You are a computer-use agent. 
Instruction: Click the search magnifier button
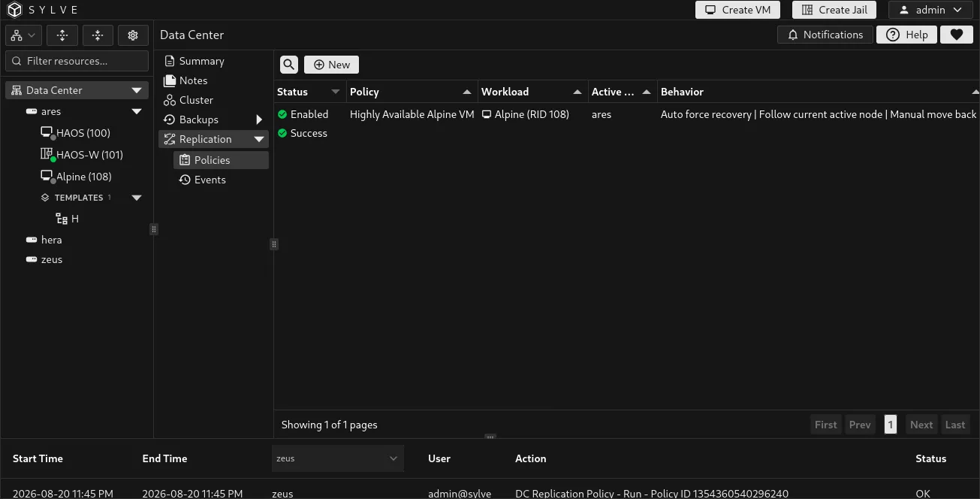click(289, 65)
